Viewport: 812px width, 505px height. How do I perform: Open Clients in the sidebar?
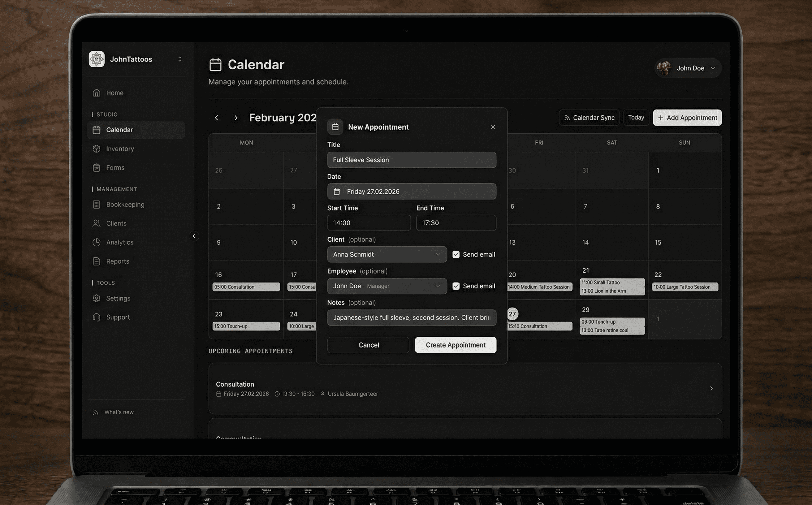[116, 223]
